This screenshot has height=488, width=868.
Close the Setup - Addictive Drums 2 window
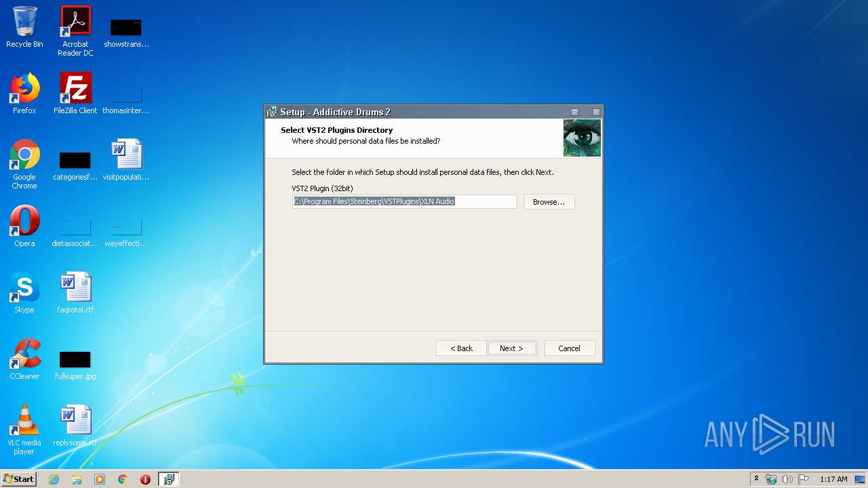pyautogui.click(x=596, y=112)
